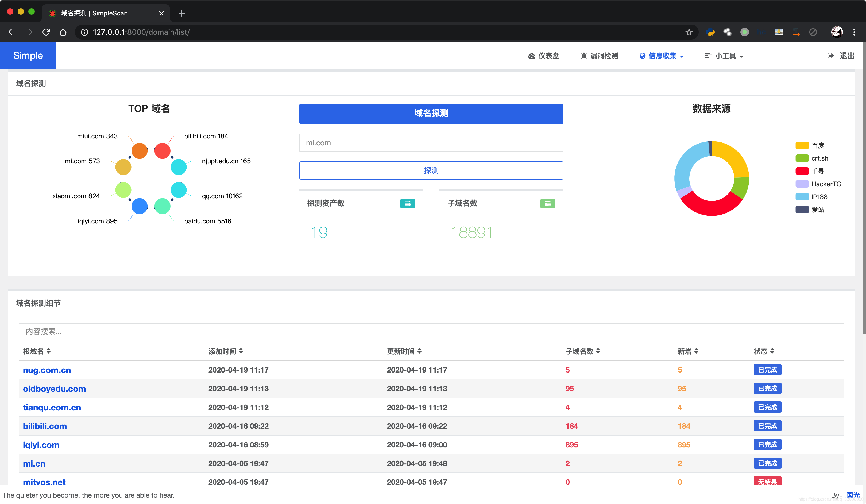Click the 探测 probe button
This screenshot has height=504, width=866.
431,170
